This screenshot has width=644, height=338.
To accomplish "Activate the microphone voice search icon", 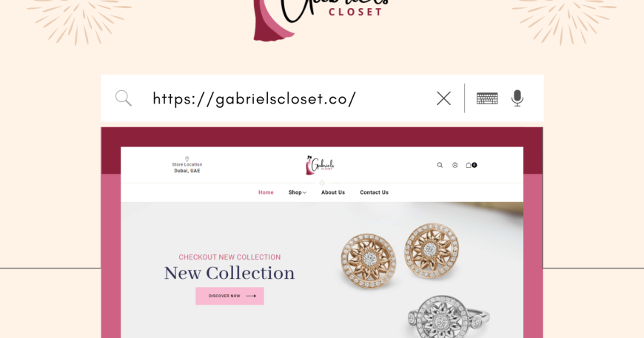I will click(517, 98).
